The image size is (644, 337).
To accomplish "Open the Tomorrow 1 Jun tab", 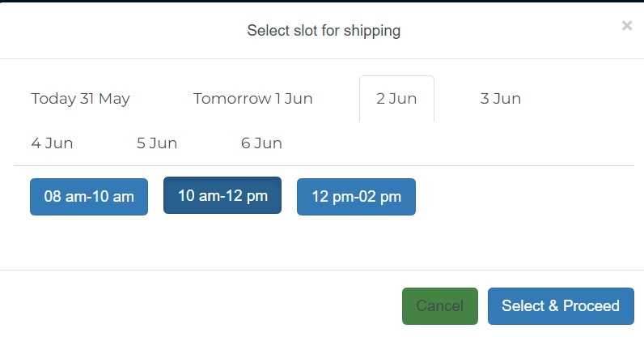I will pos(252,99).
